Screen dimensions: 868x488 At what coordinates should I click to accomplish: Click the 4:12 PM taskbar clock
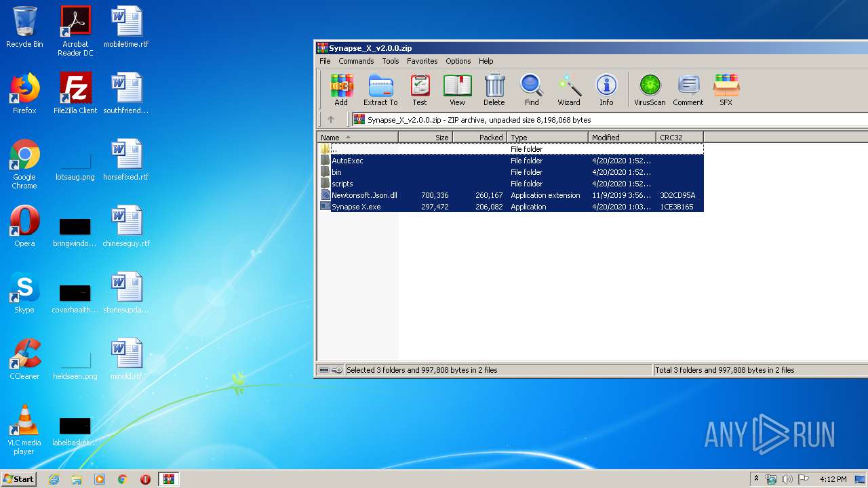pyautogui.click(x=833, y=479)
